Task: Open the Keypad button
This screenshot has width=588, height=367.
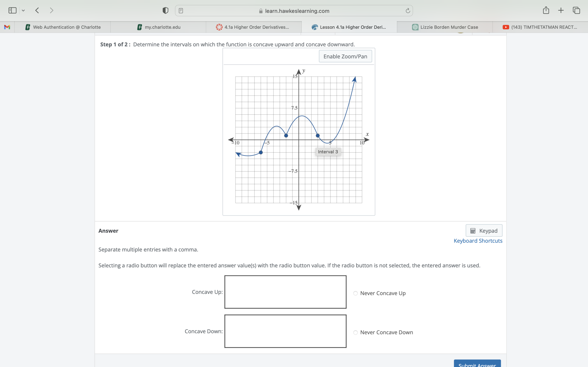Action: (x=484, y=231)
